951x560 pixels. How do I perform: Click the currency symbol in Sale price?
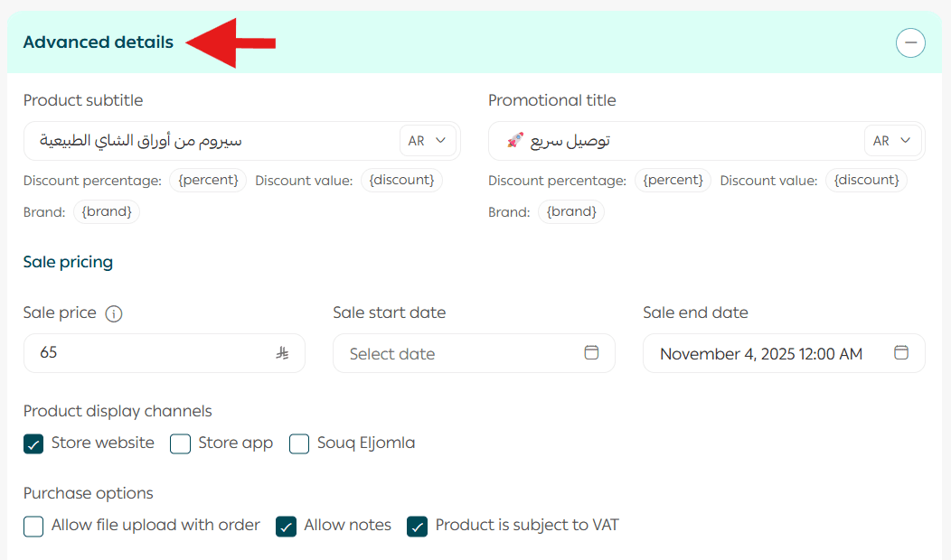282,353
